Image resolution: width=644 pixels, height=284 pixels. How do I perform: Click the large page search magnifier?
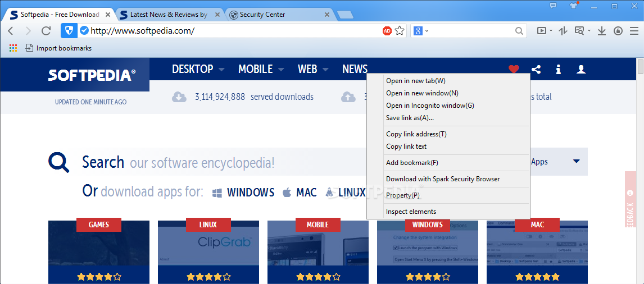point(59,162)
